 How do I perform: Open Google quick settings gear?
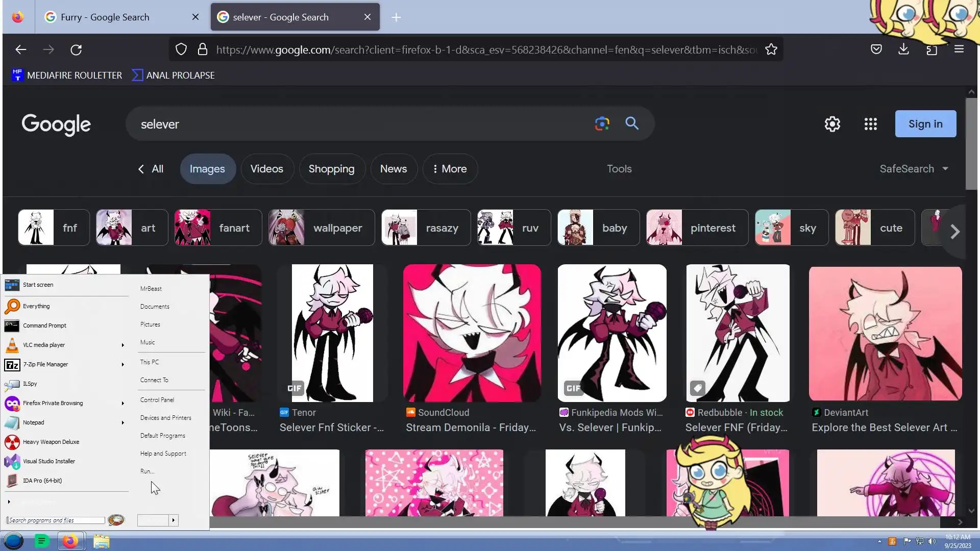pyautogui.click(x=832, y=124)
